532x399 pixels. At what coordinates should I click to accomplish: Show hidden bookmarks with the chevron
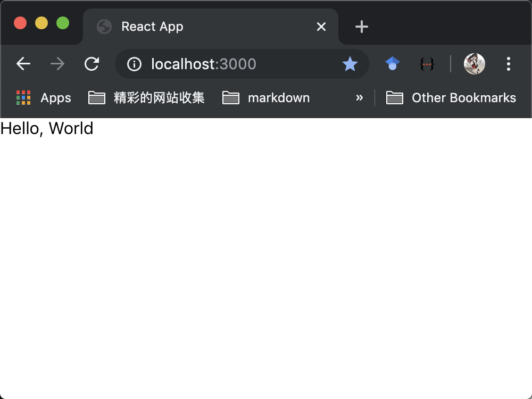360,98
